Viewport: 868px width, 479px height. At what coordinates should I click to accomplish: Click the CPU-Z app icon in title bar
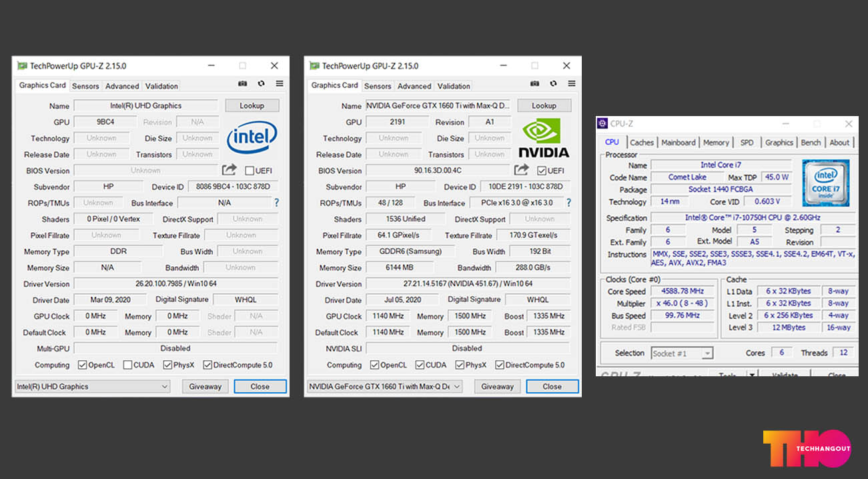coord(603,123)
